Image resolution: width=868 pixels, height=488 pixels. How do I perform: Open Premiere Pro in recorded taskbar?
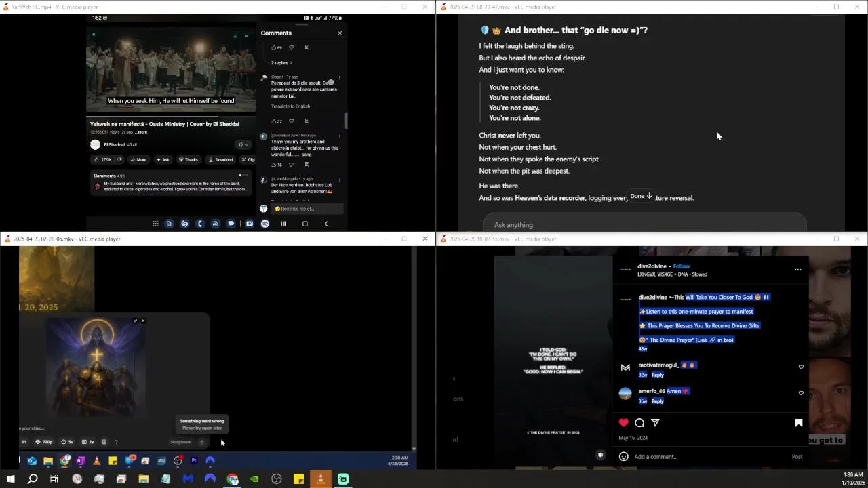click(194, 461)
